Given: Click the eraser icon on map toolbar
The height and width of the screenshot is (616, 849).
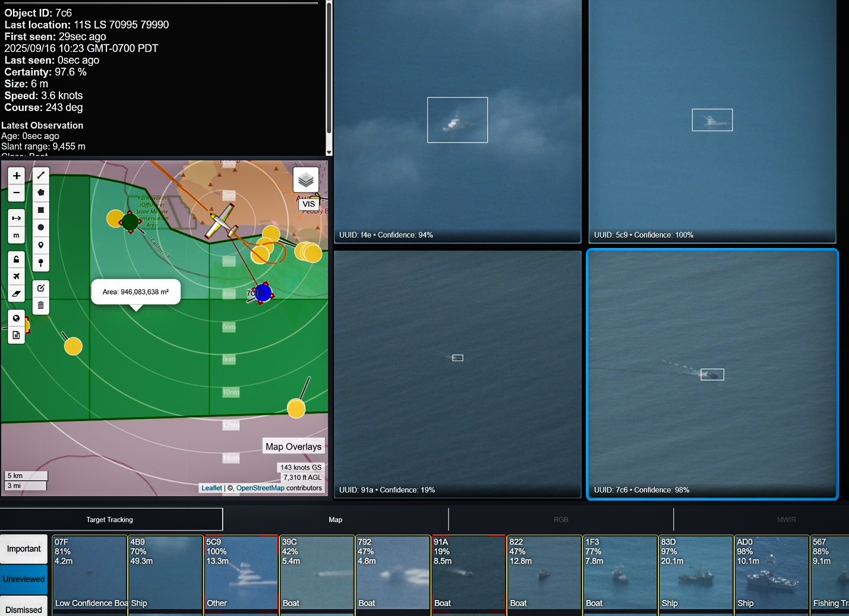Looking at the screenshot, I should [16, 293].
